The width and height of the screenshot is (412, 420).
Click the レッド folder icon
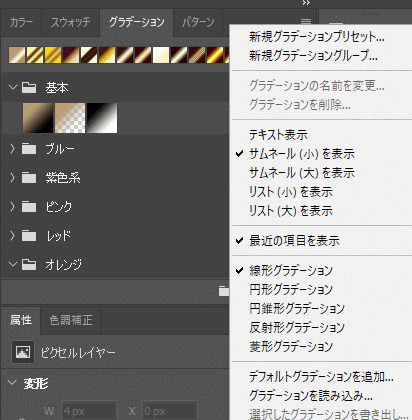tap(29, 236)
